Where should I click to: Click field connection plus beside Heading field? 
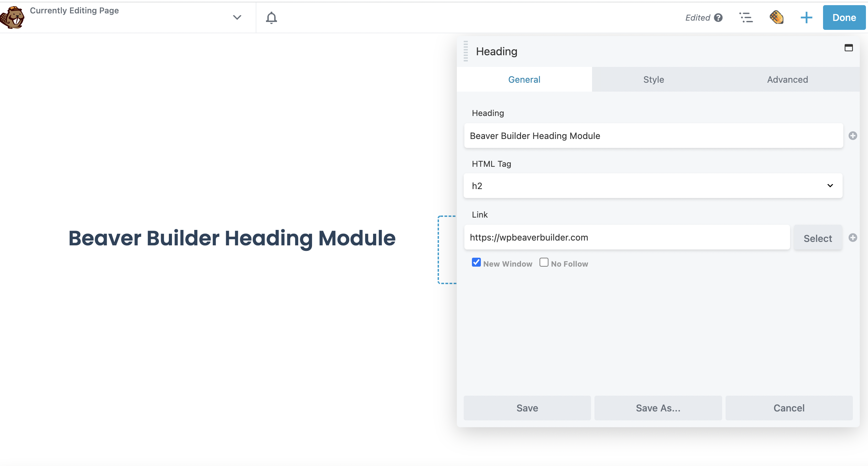click(x=853, y=136)
